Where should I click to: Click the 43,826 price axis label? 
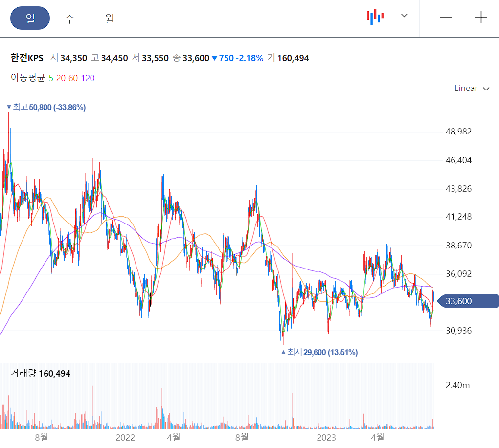coord(458,189)
